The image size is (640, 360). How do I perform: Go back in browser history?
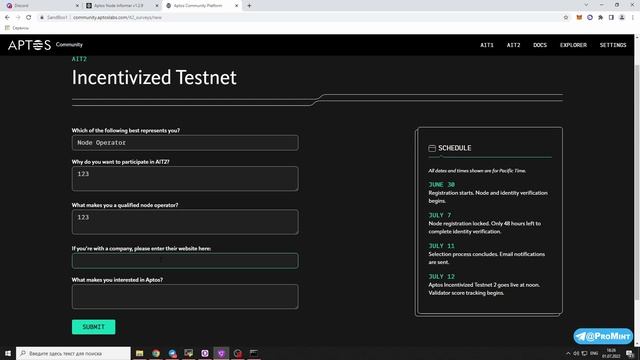(7, 18)
